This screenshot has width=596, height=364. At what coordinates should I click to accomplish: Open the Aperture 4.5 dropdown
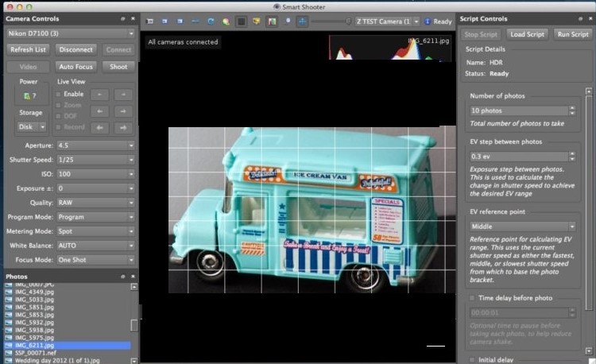click(x=96, y=145)
